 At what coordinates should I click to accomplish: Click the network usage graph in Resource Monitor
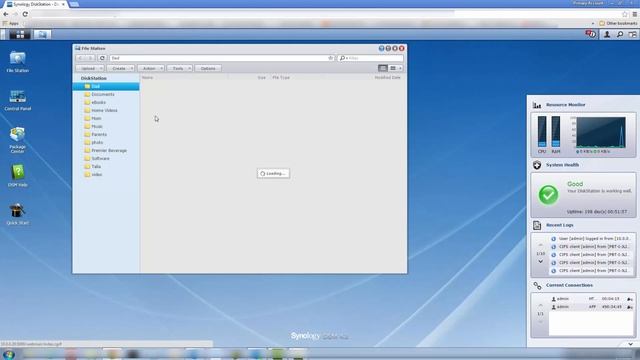pyautogui.click(x=601, y=132)
